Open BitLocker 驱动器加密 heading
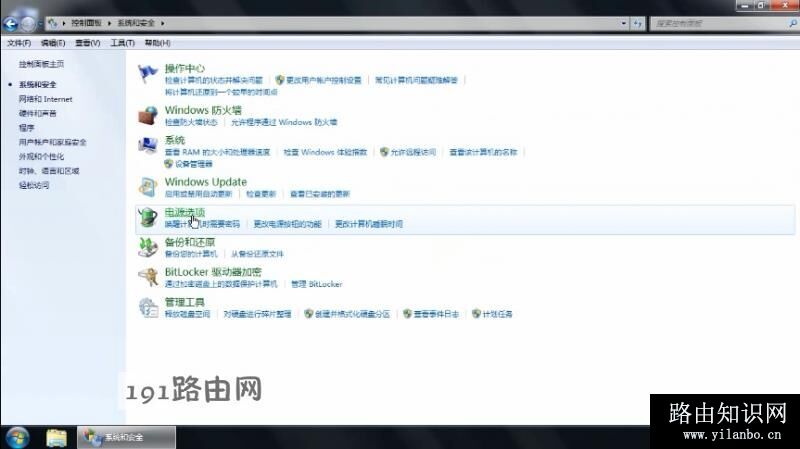 213,272
